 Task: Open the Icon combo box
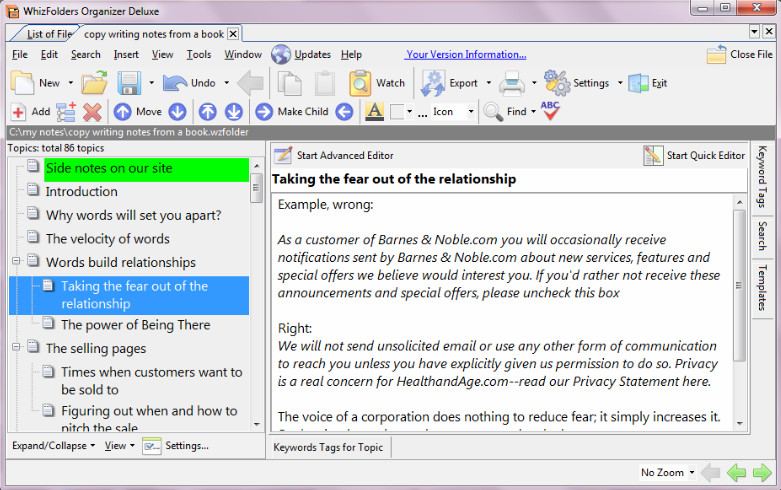453,112
